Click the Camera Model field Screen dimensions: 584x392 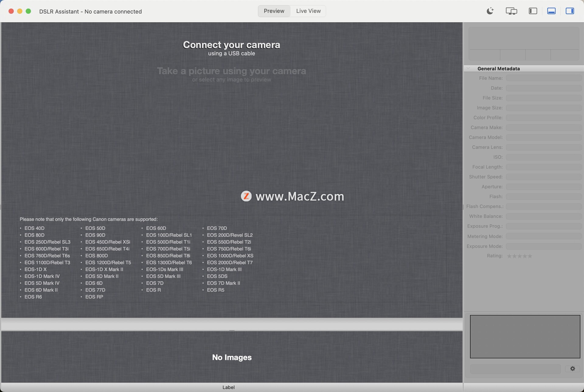pyautogui.click(x=544, y=137)
